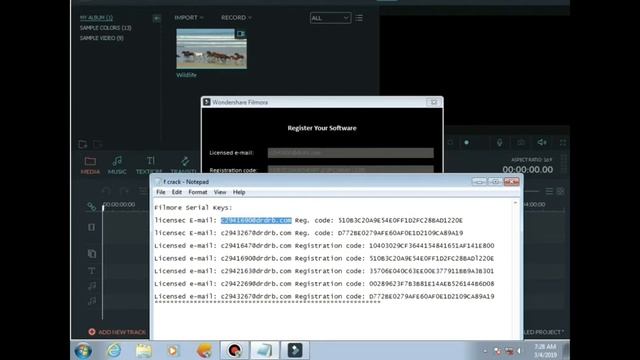Open Windows Explorer folder from taskbar
Image resolution: width=640 pixels, height=360 pixels.
pos(143,351)
